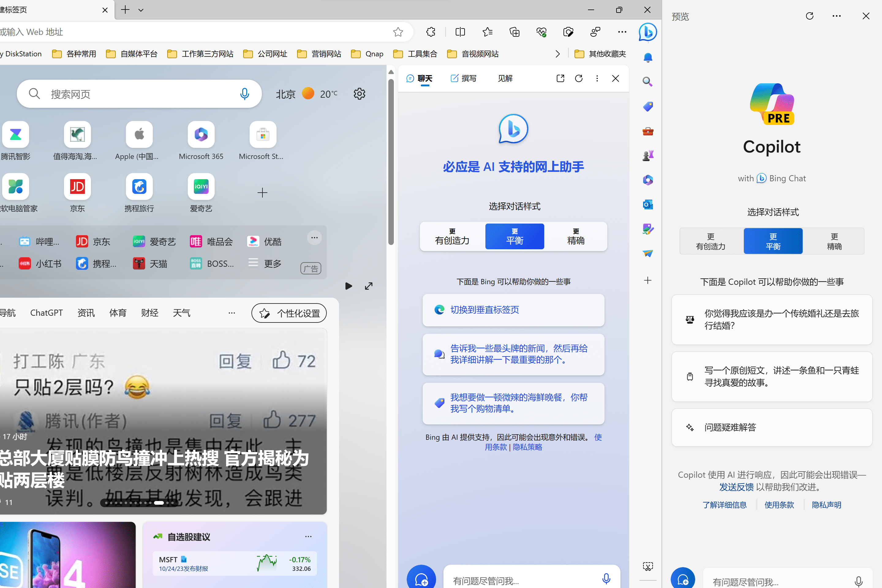Image resolution: width=882 pixels, height=588 pixels.
Task: Click the 发送反馈 link in Copilot
Action: (x=736, y=487)
